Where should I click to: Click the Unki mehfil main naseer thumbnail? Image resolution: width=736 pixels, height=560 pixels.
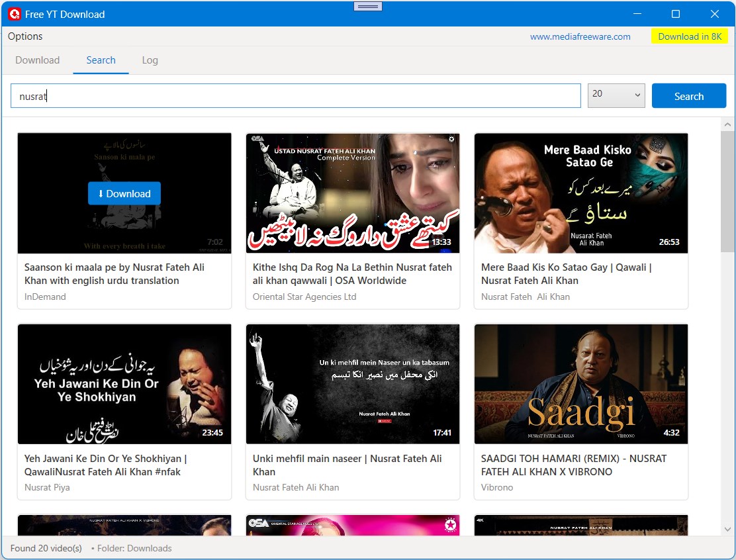352,384
